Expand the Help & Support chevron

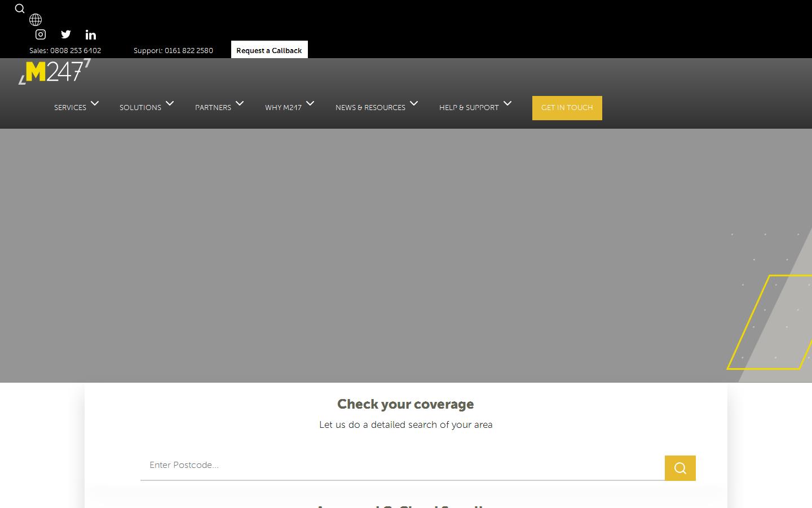(507, 103)
